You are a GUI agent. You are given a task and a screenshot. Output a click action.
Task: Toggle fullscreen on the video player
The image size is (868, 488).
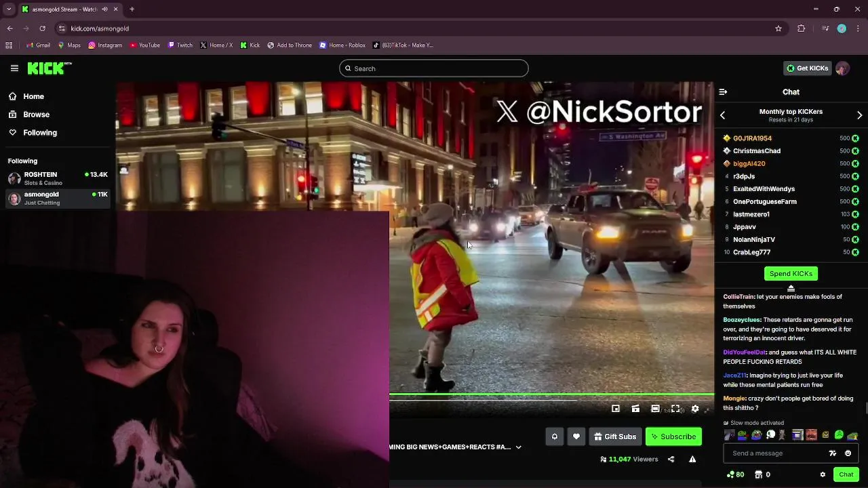675,409
